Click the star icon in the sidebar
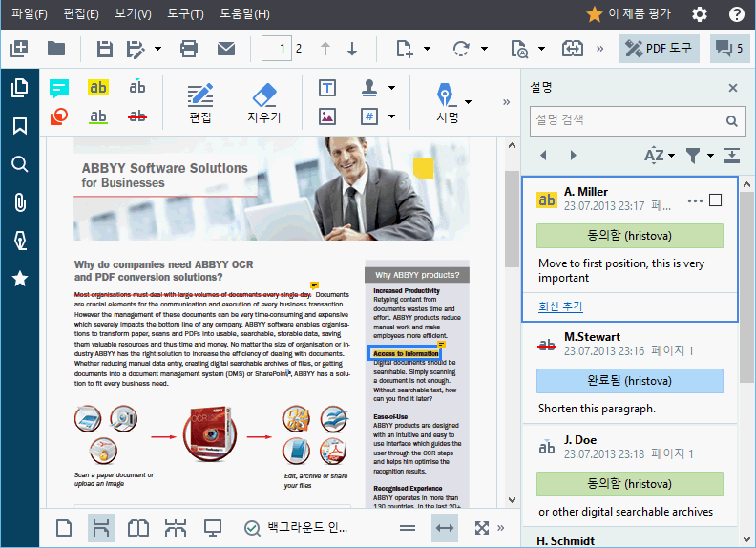 (x=20, y=279)
